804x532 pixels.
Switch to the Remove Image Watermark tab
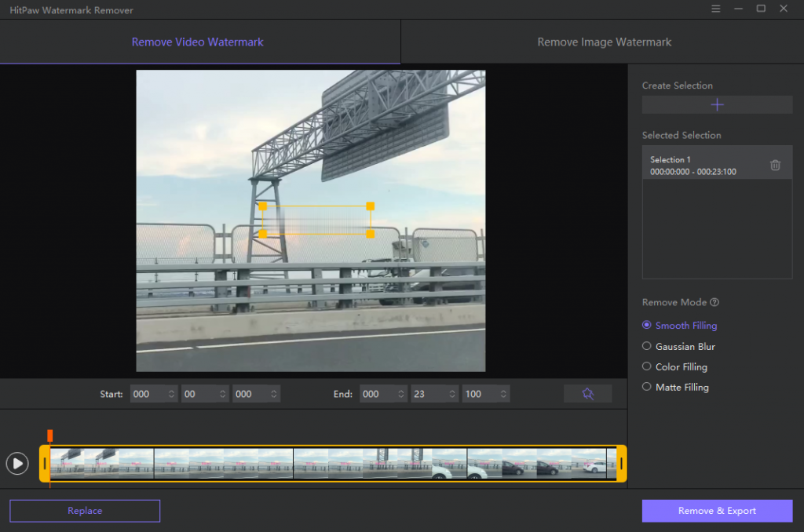[x=604, y=42]
